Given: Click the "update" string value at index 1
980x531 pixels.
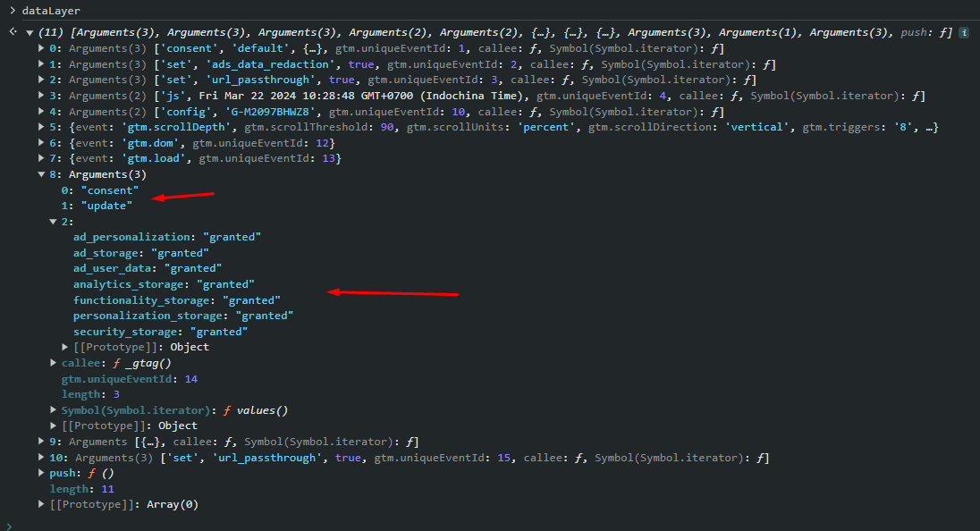Looking at the screenshot, I should tap(107, 206).
